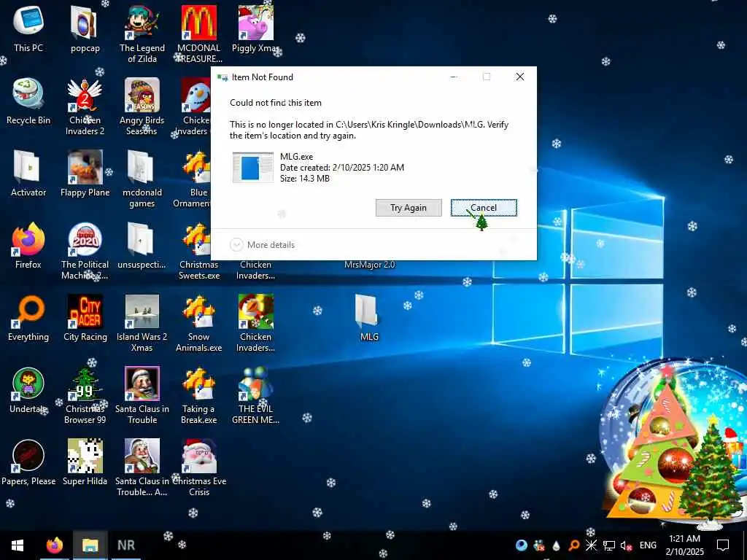Image resolution: width=747 pixels, height=560 pixels.
Task: Open the network tray icon
Action: point(609,545)
